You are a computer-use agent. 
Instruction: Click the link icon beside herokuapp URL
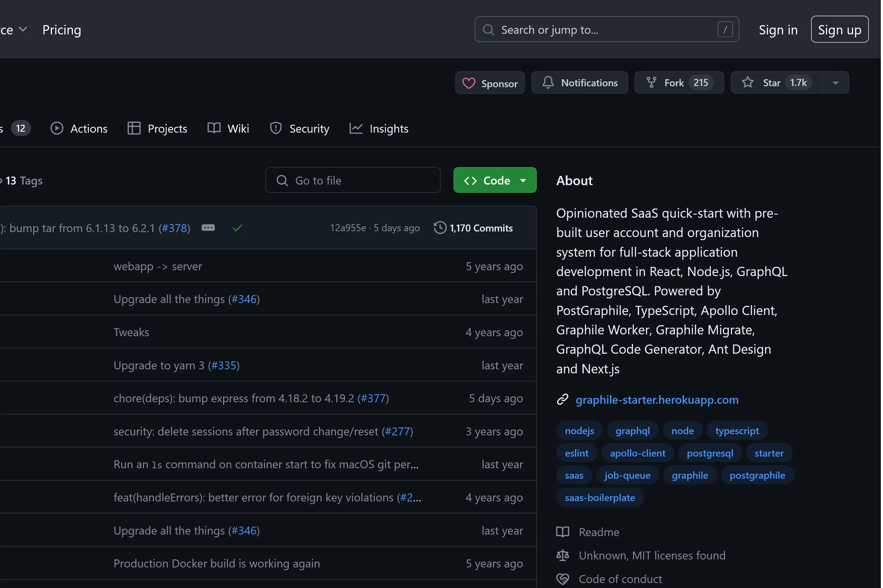(562, 400)
